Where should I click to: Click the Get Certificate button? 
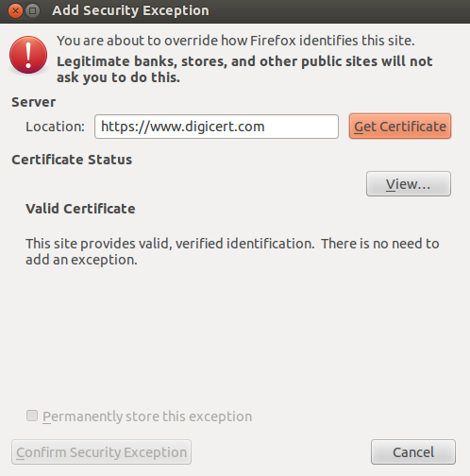click(400, 127)
